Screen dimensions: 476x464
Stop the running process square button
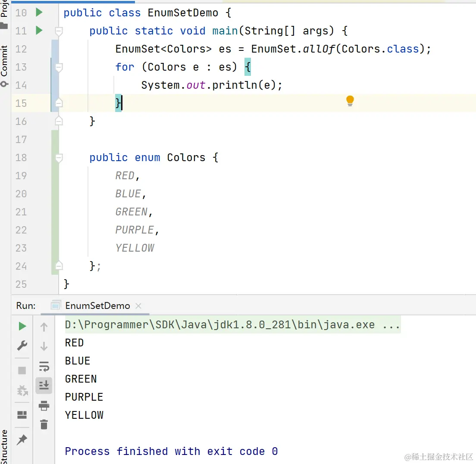[22, 370]
